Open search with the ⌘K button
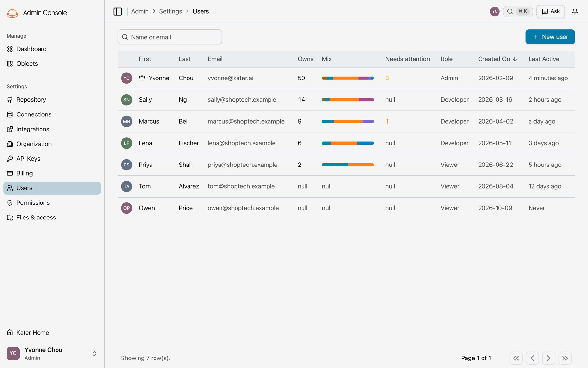Image resolution: width=588 pixels, height=368 pixels. click(x=518, y=11)
